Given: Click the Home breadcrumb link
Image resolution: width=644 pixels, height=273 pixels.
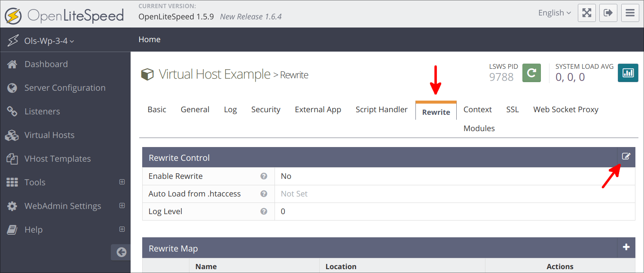Looking at the screenshot, I should pyautogui.click(x=150, y=40).
